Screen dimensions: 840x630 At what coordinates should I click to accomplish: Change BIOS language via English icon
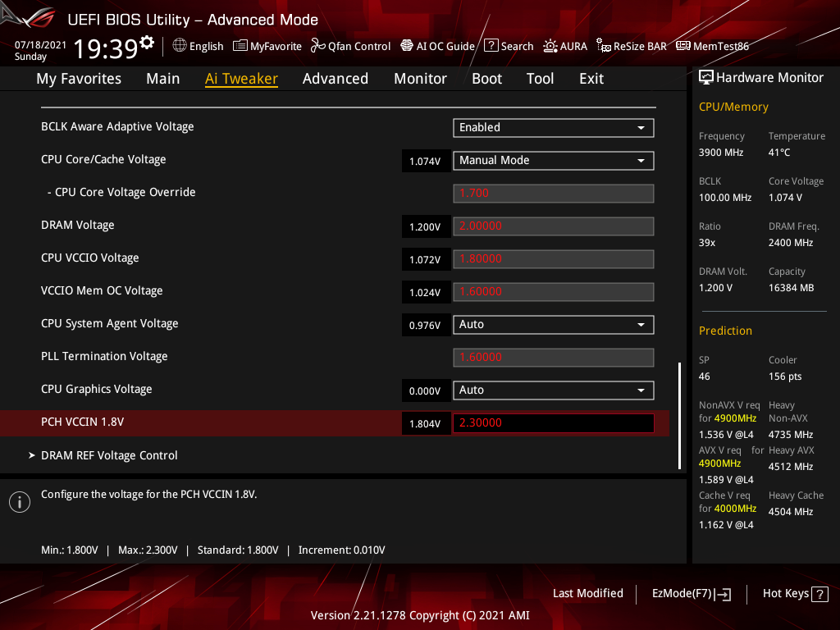point(198,46)
